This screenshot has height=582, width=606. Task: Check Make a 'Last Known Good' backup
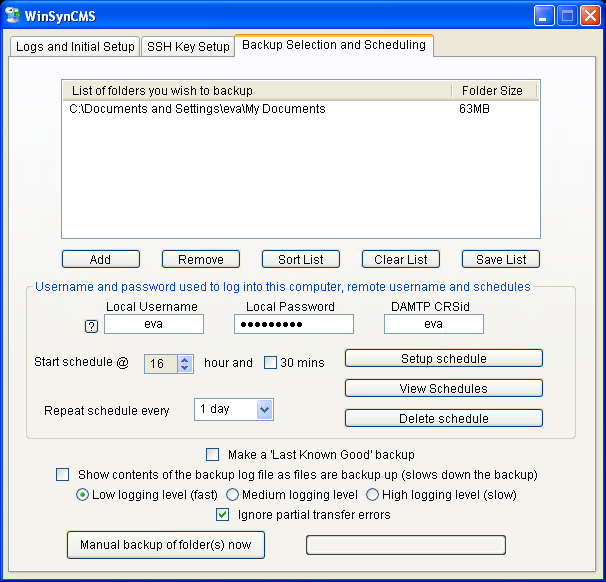(213, 454)
